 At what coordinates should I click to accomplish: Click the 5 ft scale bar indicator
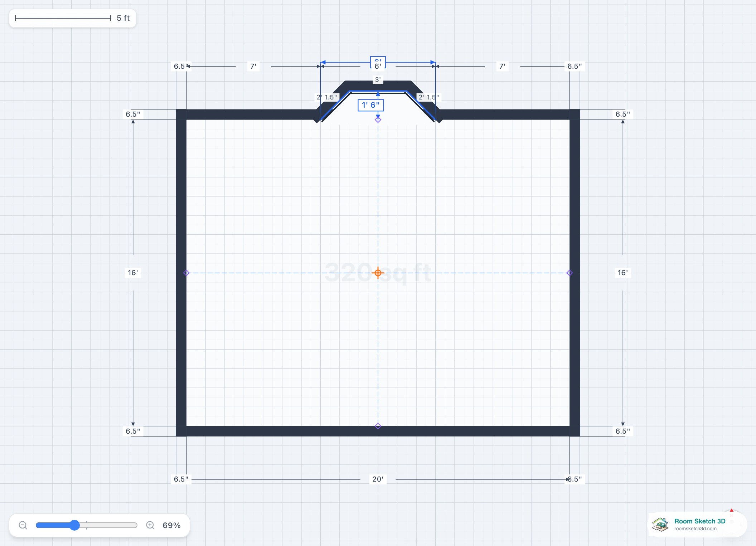pyautogui.click(x=73, y=18)
